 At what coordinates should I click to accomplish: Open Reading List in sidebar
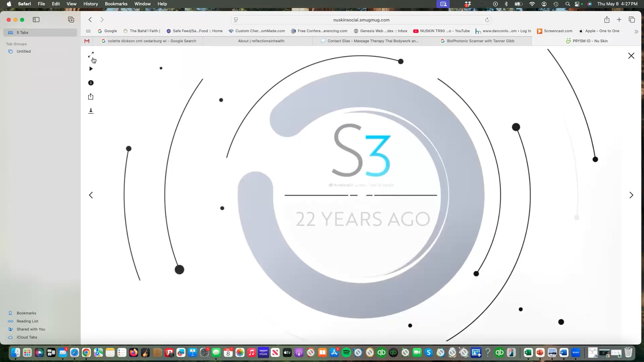pos(28,321)
